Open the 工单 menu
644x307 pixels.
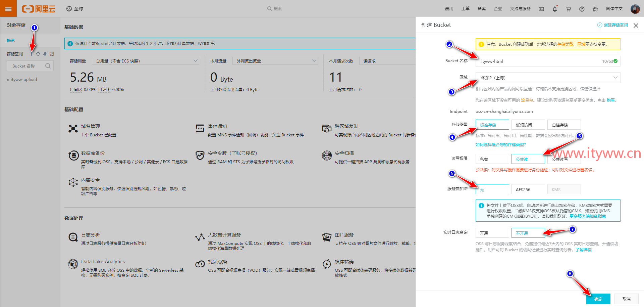coord(465,9)
